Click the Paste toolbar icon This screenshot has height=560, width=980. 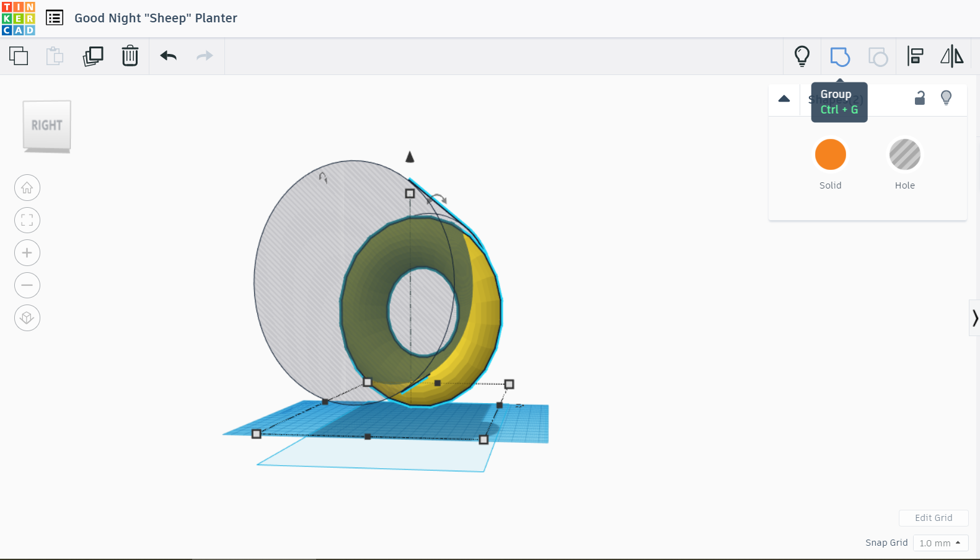click(55, 56)
